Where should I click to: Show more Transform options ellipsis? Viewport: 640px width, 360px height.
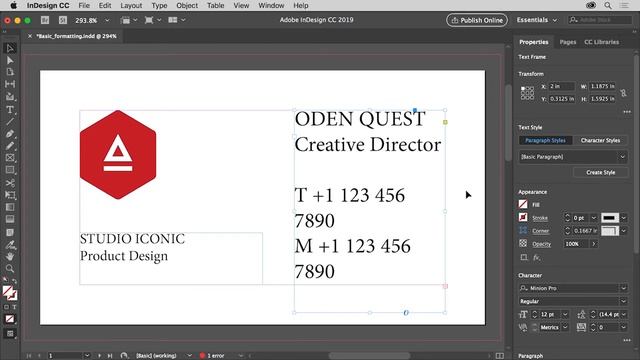627,112
